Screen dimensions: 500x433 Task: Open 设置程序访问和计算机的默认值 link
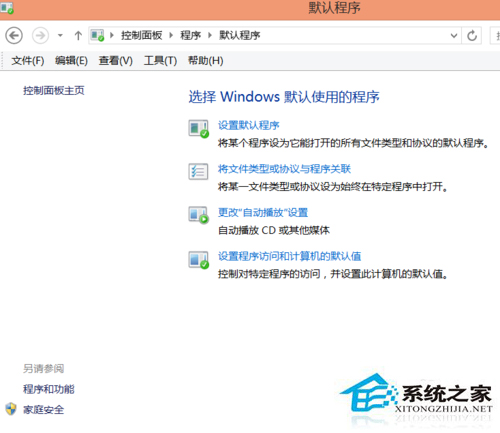point(290,256)
